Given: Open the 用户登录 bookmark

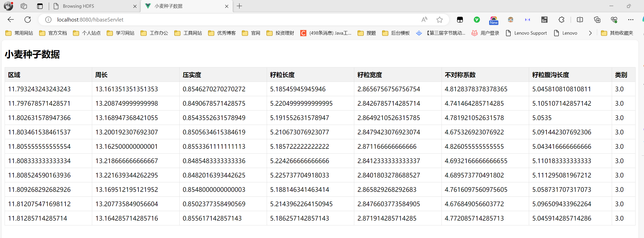Looking at the screenshot, I should [485, 33].
